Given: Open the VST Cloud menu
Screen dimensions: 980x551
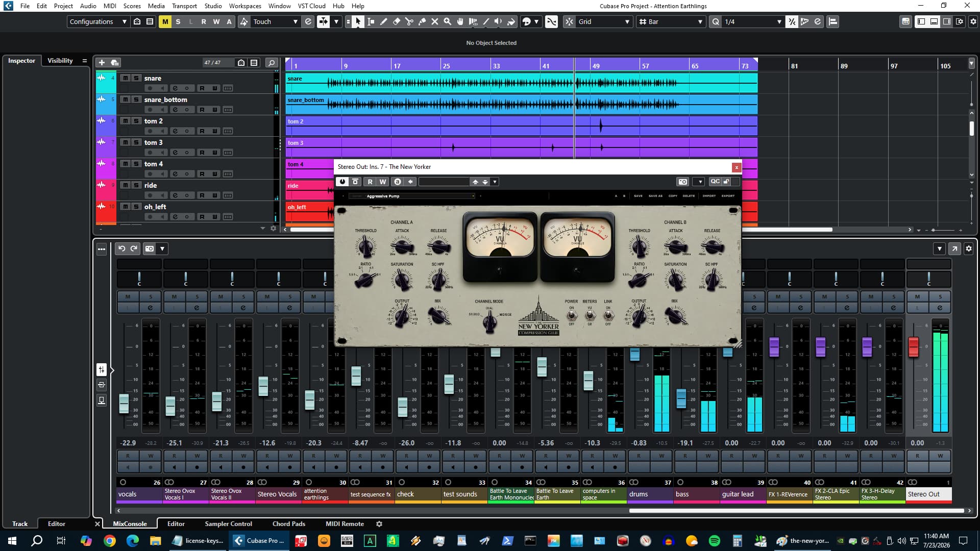Looking at the screenshot, I should coord(311,6).
